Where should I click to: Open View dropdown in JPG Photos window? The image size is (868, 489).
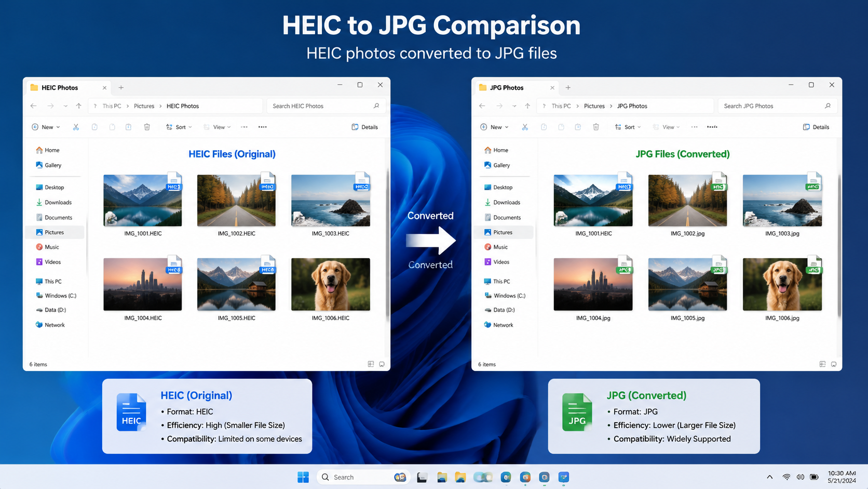pyautogui.click(x=667, y=127)
